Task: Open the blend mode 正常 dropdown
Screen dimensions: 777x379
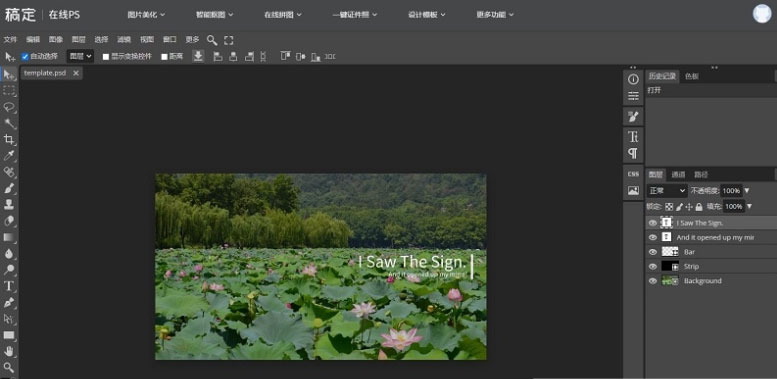Action: [x=667, y=190]
